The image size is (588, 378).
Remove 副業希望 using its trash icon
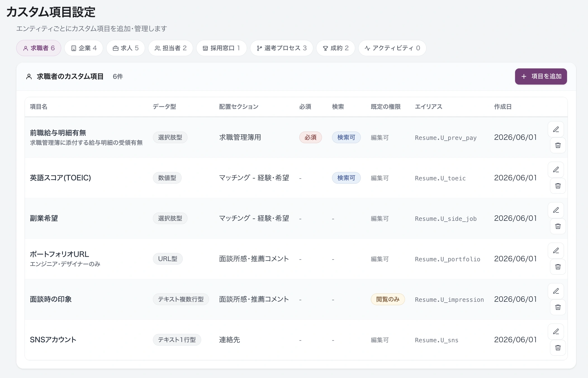(558, 226)
